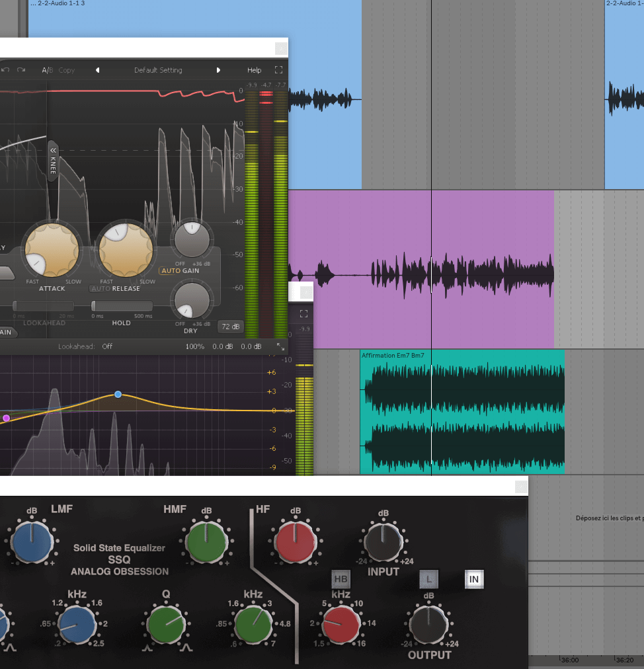Image resolution: width=644 pixels, height=669 pixels.
Task: Click the HMF kHz frequency knob
Action: point(253,625)
